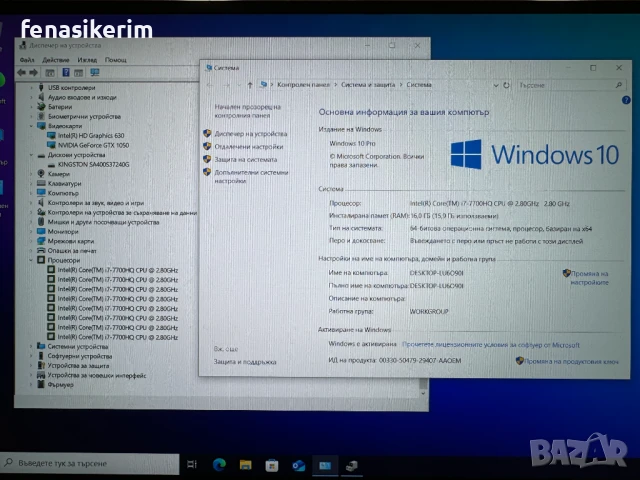
Task: Click the Търсене search field
Action: coord(571,85)
